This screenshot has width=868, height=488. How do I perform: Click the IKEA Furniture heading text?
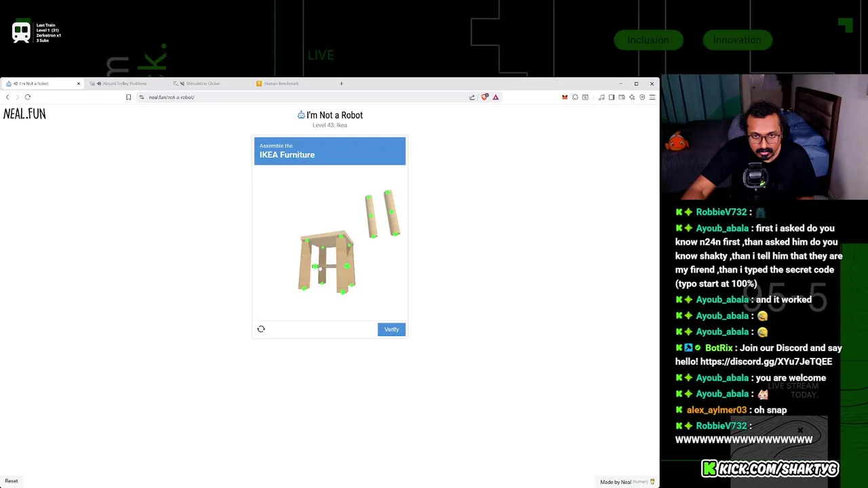click(x=287, y=155)
